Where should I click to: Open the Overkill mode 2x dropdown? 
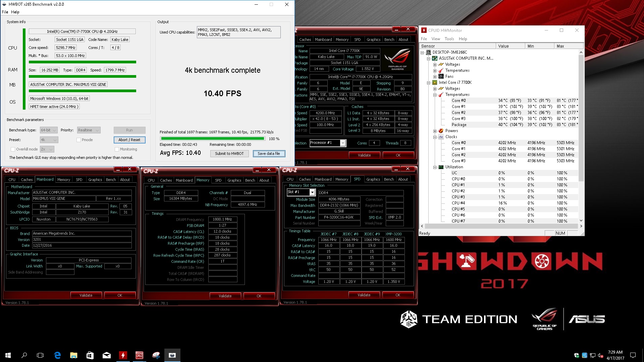(x=47, y=149)
